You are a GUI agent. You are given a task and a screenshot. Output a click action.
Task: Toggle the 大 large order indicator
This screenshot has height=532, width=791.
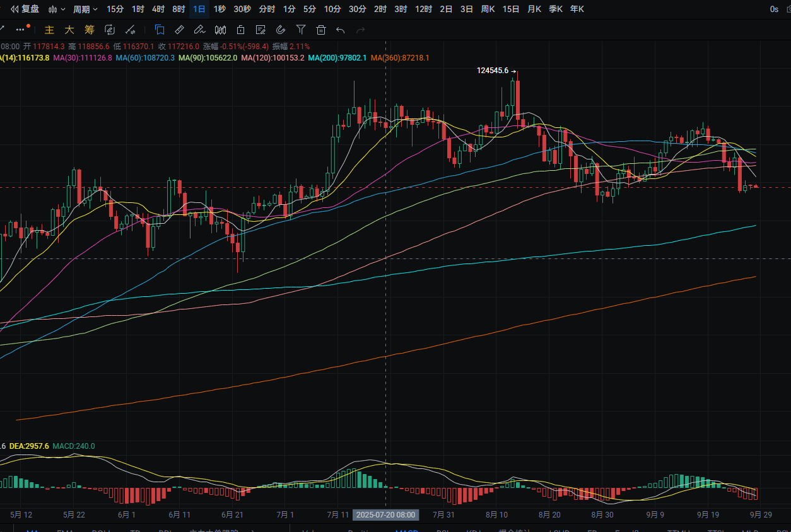[69, 30]
